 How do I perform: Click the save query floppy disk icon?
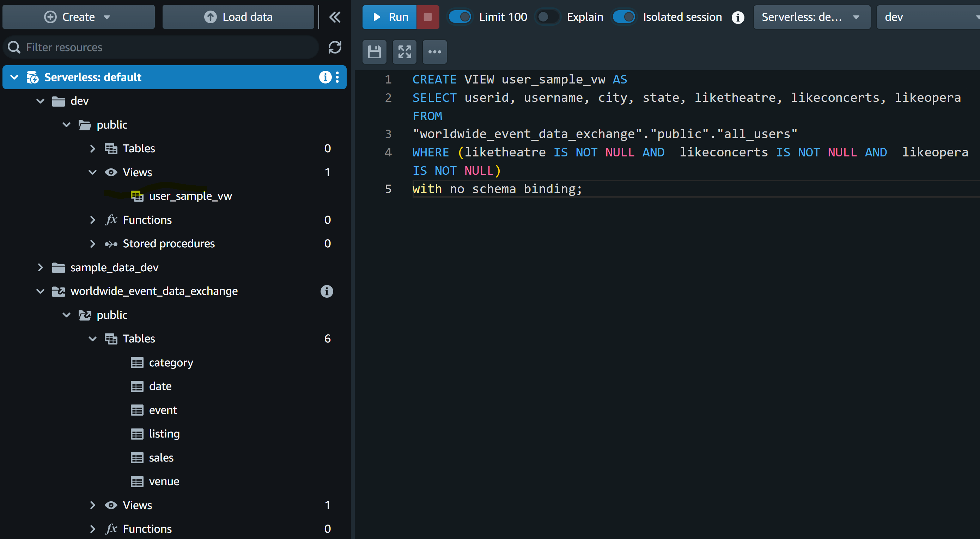pyautogui.click(x=375, y=52)
